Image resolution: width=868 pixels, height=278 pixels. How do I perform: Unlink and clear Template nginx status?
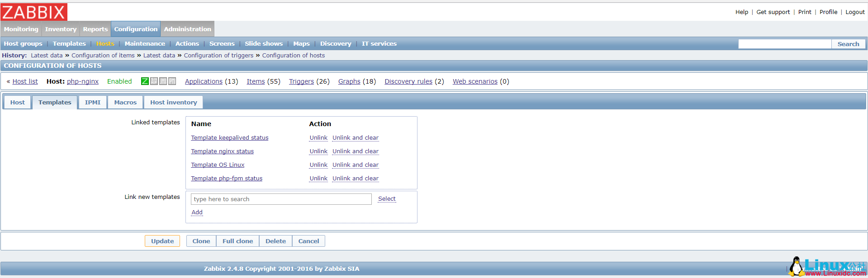tap(356, 151)
